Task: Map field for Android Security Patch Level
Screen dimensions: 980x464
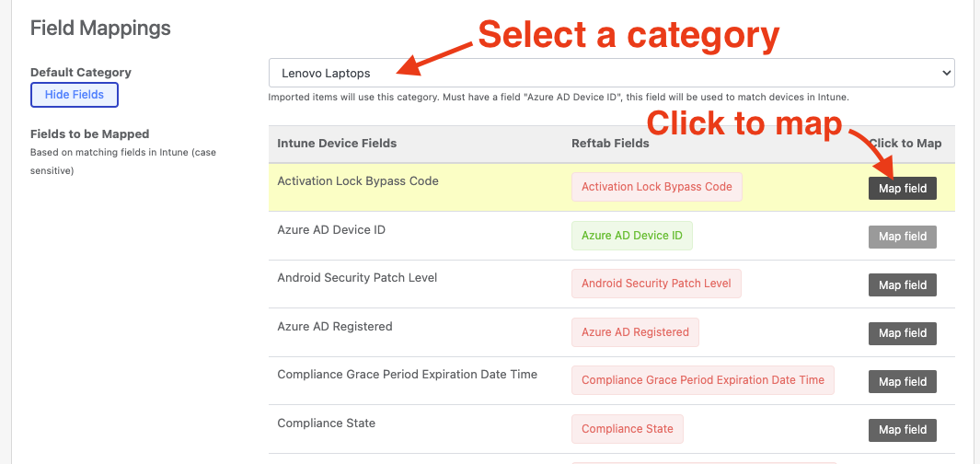Action: coord(903,285)
